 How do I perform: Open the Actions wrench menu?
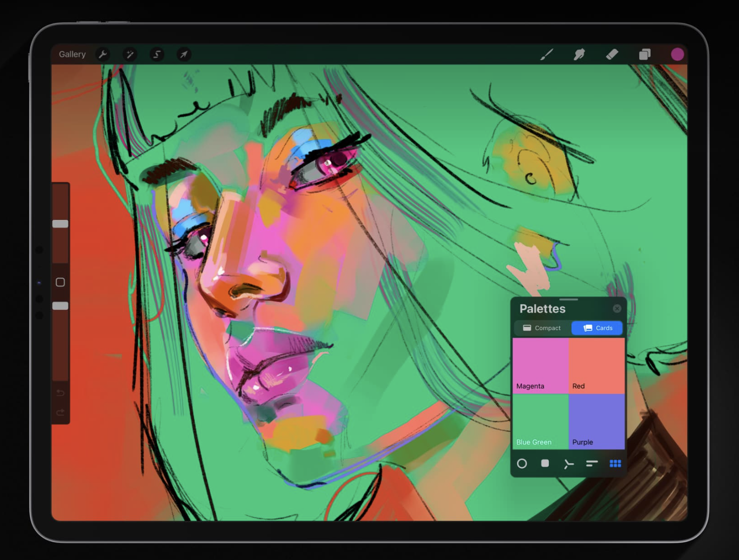coord(103,54)
